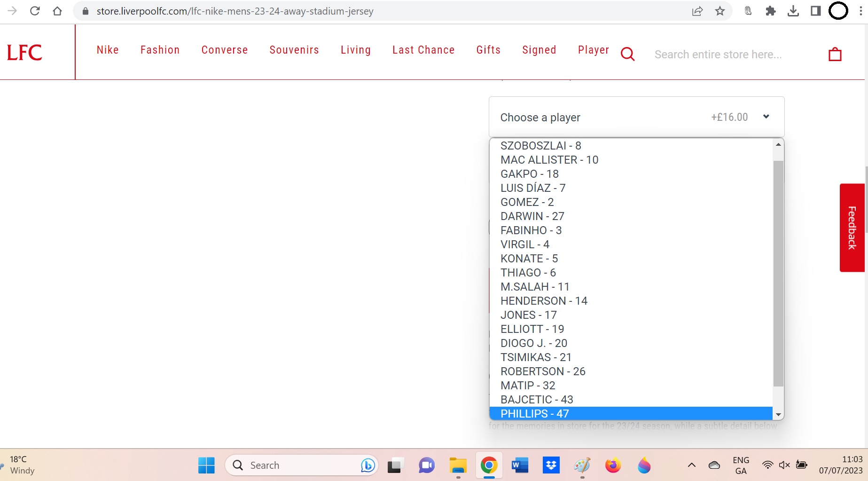Open the Windows Start menu
This screenshot has height=481, width=868.
206,465
